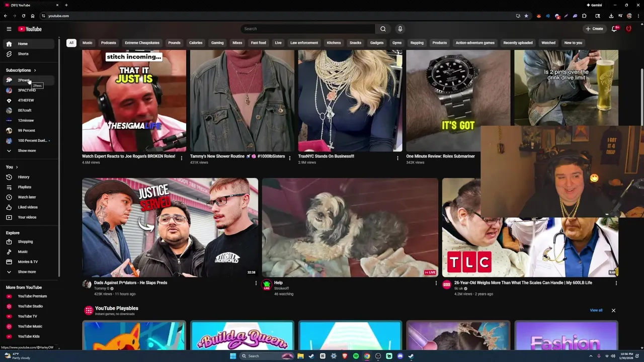644x362 pixels.
Task: Show hidden system tray icons
Action: point(591,356)
